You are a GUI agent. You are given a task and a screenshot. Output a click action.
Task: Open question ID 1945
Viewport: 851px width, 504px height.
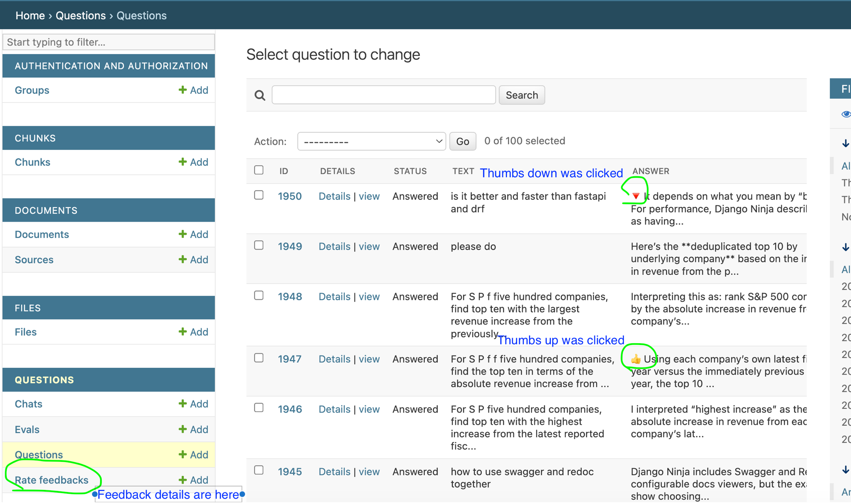[x=290, y=471]
